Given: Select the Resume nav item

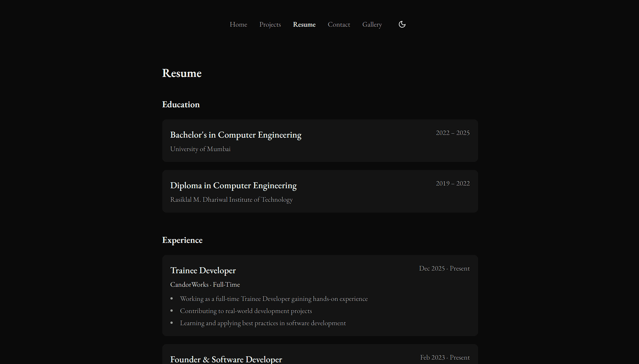Looking at the screenshot, I should [304, 24].
